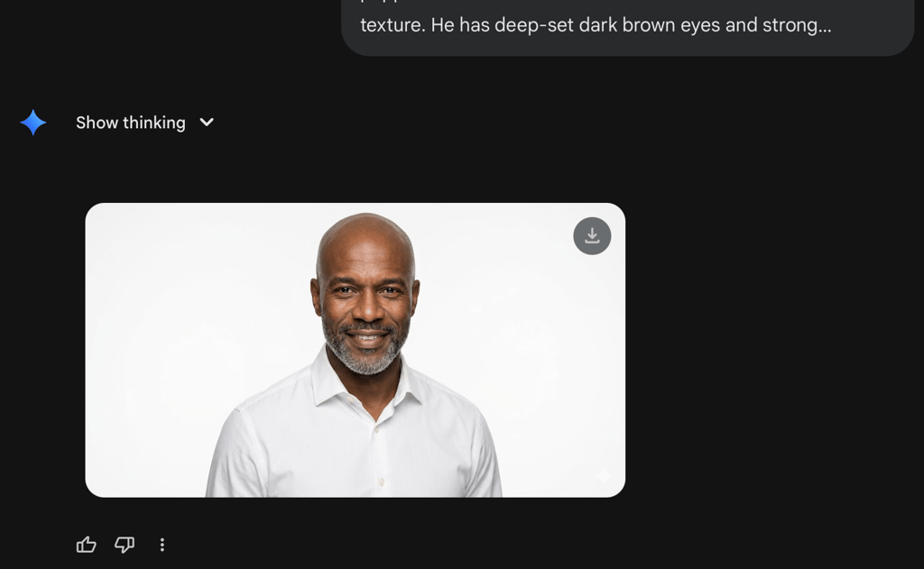This screenshot has height=569, width=924.
Task: Open the generated portrait thumbnail
Action: 356,350
